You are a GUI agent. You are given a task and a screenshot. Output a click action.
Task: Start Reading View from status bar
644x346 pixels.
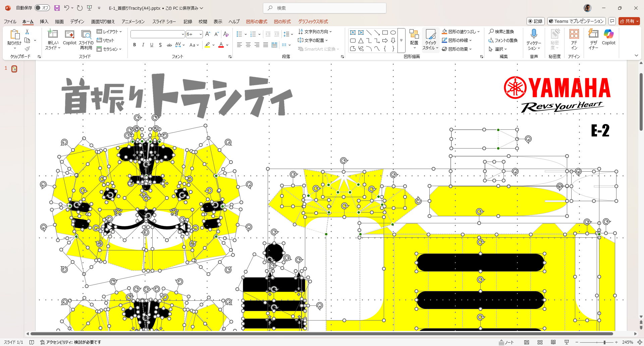[x=553, y=342]
